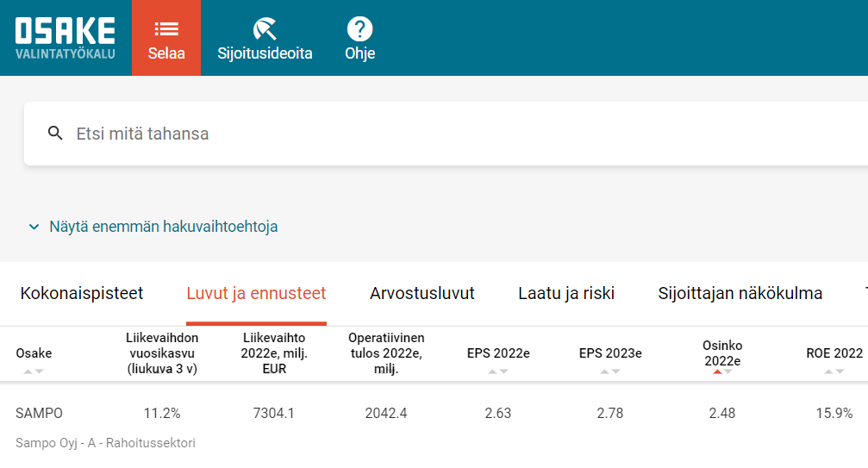Screen dimensions: 868x468
Task: Click the red ascending arrow under Osinko 2022e
Action: (x=717, y=371)
